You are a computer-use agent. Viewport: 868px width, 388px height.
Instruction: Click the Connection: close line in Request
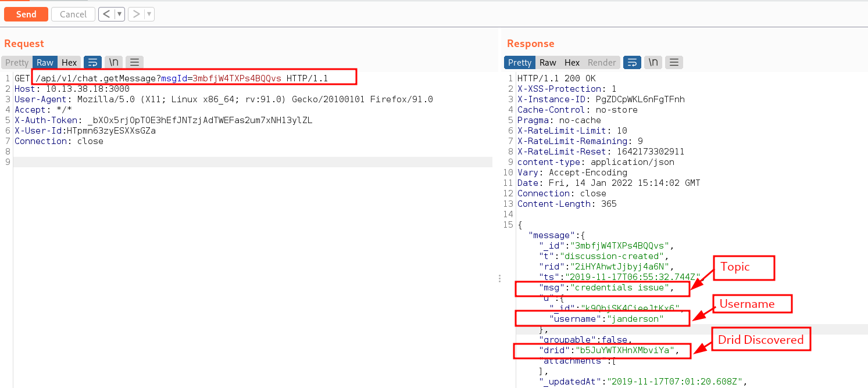59,141
